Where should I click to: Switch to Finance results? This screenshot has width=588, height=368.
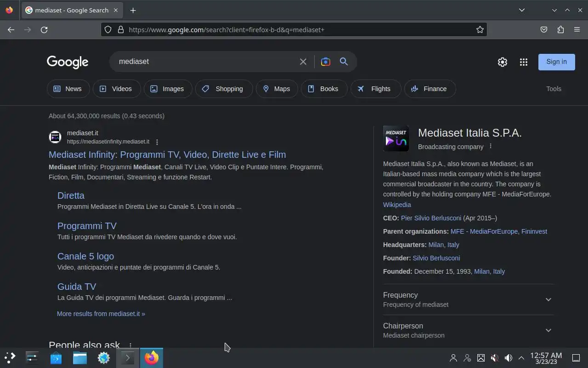pos(430,89)
